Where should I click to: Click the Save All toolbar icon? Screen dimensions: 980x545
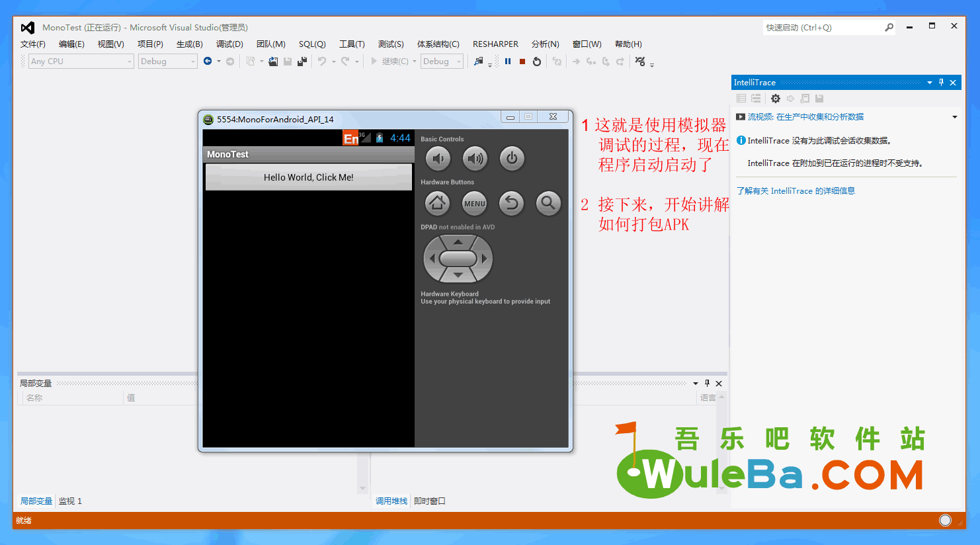(x=302, y=62)
